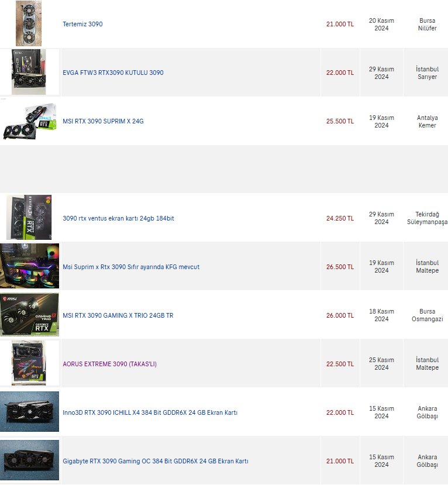Open "EVGA FTW3 RTX3090 KUTULU 3090" listing
This screenshot has width=448, height=485.
113,73
